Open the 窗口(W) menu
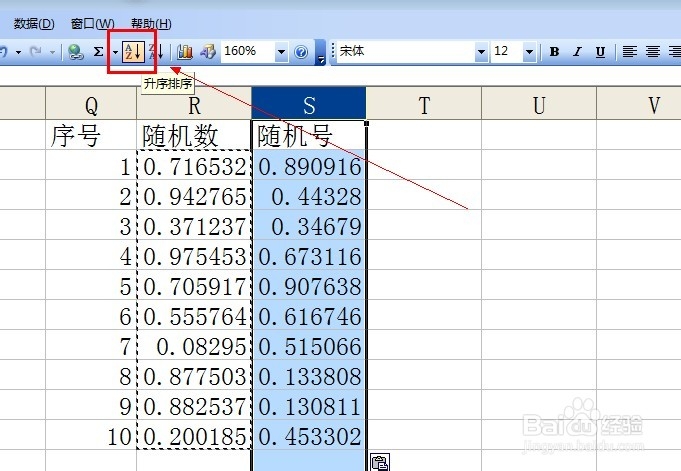This screenshot has width=681, height=471. [93, 23]
